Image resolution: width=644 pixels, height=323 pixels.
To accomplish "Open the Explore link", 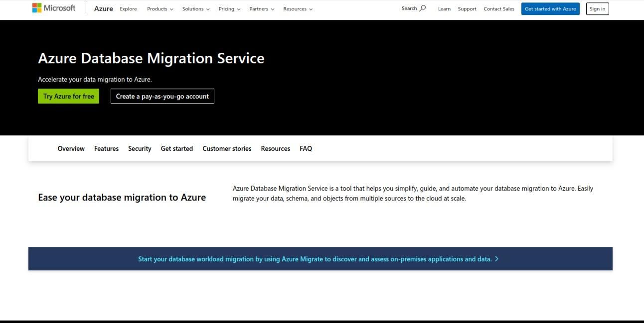I will pos(128,9).
